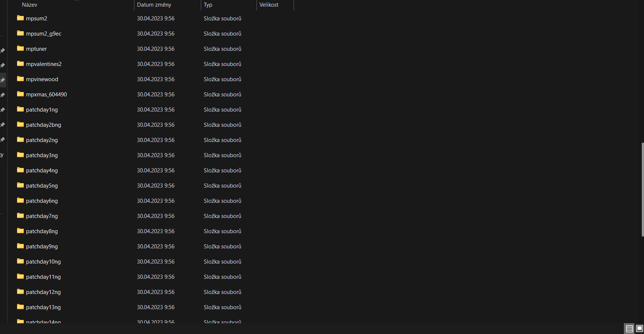Screen dimensions: 644x334
Task: Select the patchday5ng row
Action: tap(42, 185)
